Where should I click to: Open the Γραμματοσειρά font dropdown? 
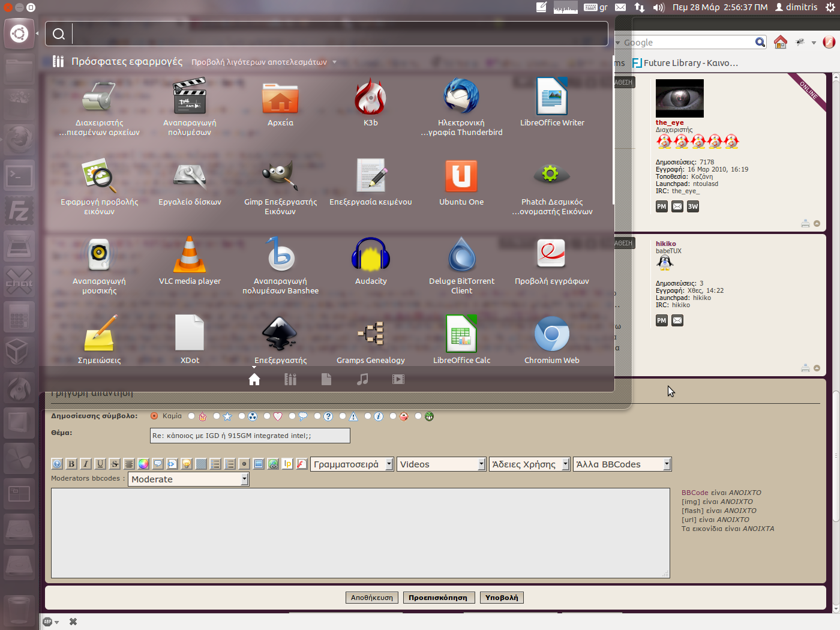pos(352,464)
